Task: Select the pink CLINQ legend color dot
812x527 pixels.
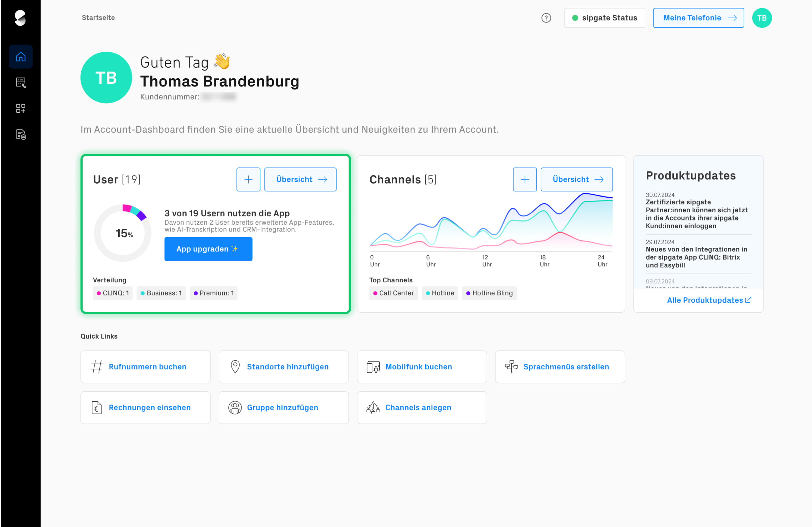Action: 99,293
